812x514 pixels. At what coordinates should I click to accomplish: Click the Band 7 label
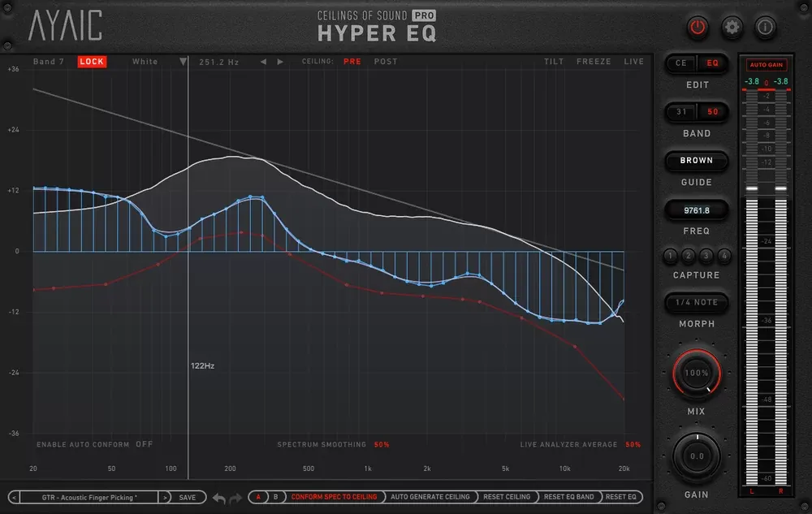(x=49, y=62)
